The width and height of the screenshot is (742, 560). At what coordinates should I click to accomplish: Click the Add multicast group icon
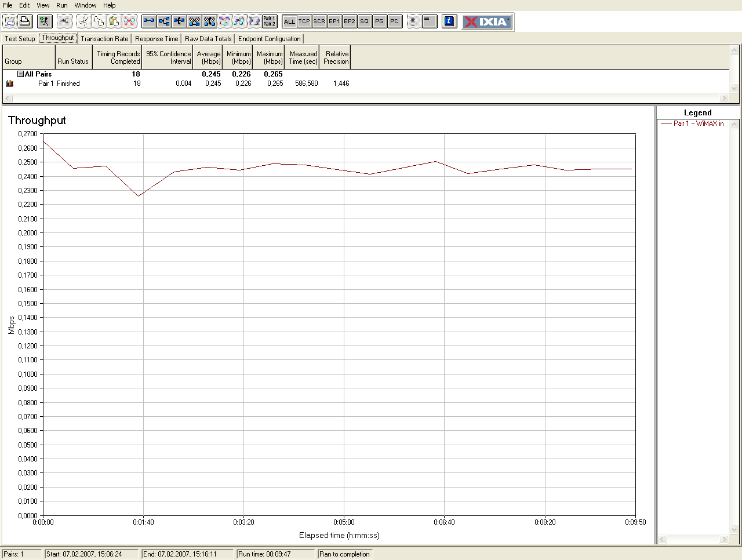click(x=164, y=21)
